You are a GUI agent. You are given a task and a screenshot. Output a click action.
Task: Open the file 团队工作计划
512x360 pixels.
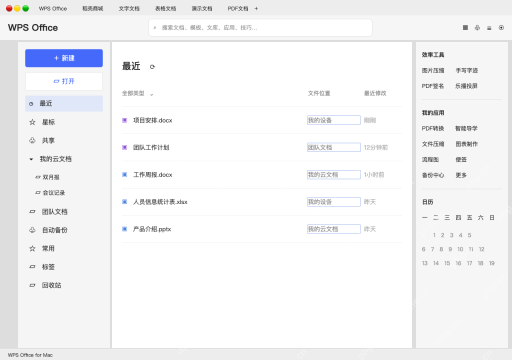tap(151, 147)
